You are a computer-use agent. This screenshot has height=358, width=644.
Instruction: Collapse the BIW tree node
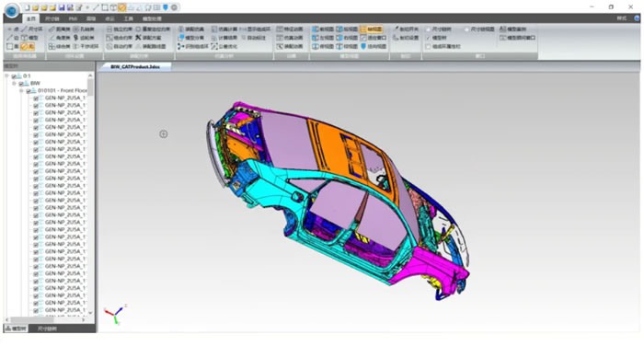(x=14, y=84)
